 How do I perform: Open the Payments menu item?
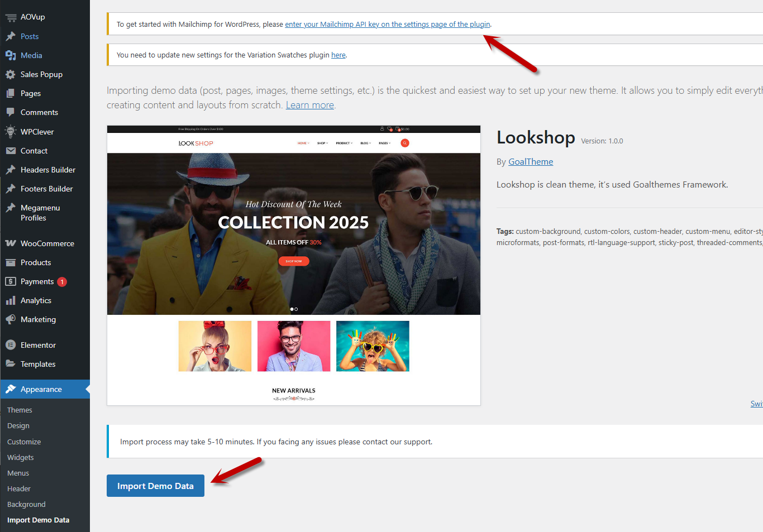(37, 281)
